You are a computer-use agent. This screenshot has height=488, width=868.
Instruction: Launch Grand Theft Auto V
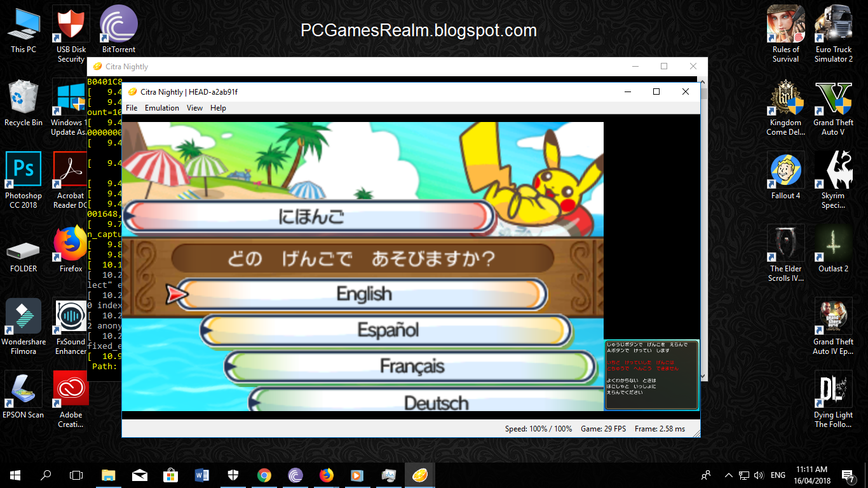(x=834, y=107)
